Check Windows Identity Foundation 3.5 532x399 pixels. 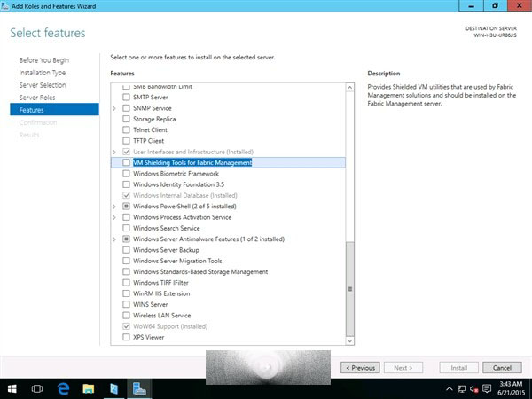[x=126, y=184]
